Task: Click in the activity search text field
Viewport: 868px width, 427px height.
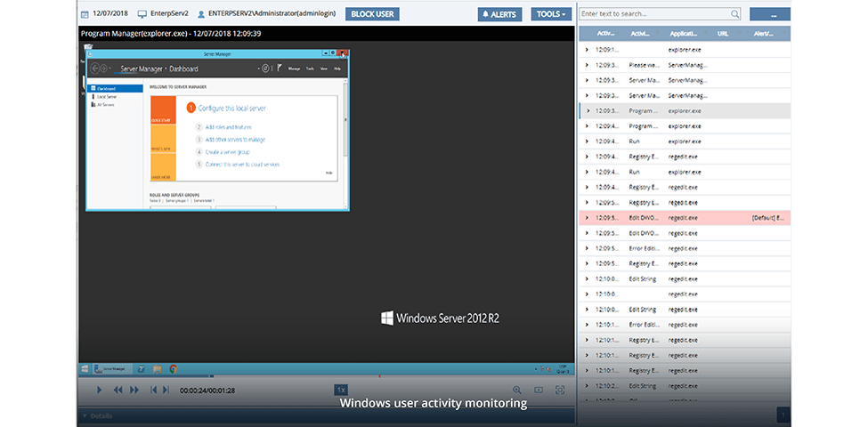Action: 655,14
